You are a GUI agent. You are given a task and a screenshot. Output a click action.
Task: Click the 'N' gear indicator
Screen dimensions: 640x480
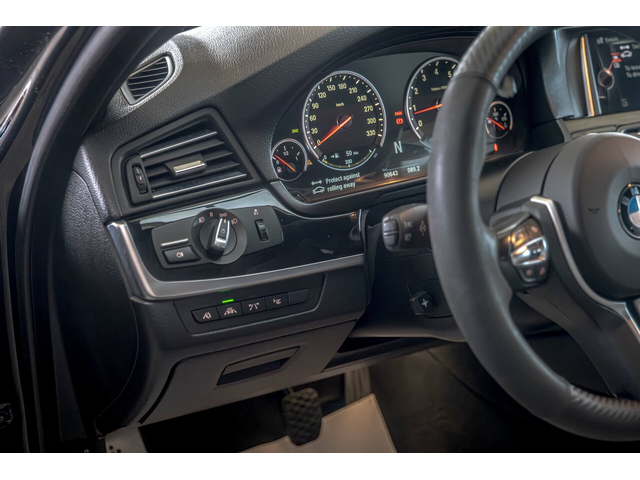point(398,147)
